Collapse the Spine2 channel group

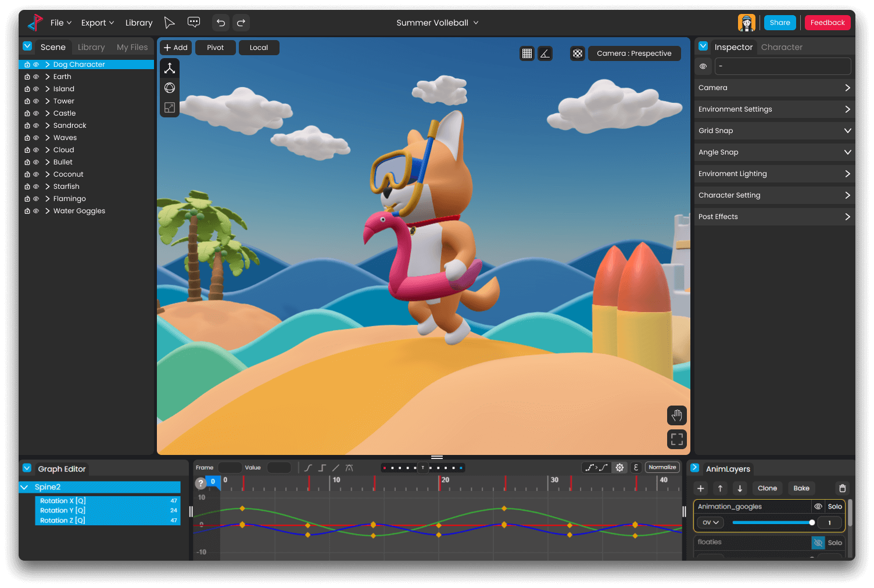coord(24,487)
